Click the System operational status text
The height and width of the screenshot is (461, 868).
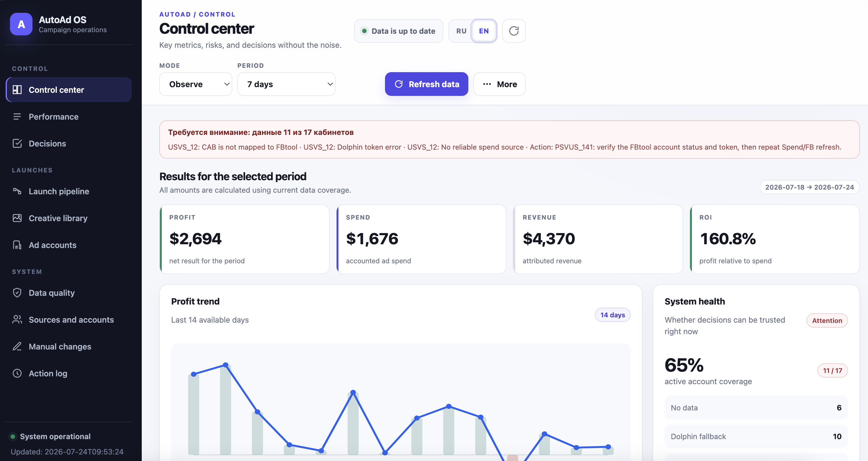55,436
